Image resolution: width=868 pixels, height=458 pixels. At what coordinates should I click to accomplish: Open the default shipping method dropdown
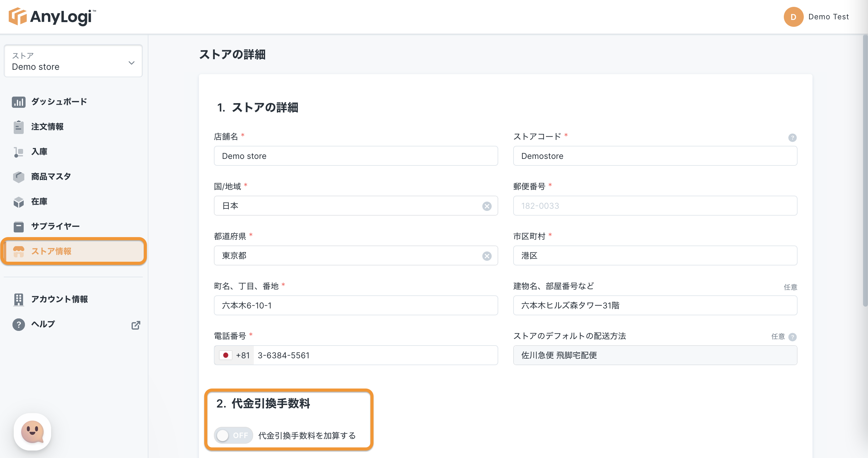[655, 355]
